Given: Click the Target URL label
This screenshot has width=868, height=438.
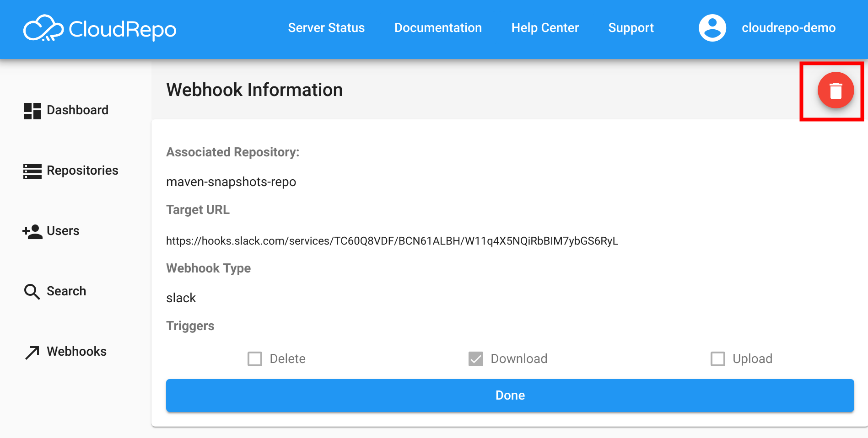Looking at the screenshot, I should pyautogui.click(x=198, y=210).
